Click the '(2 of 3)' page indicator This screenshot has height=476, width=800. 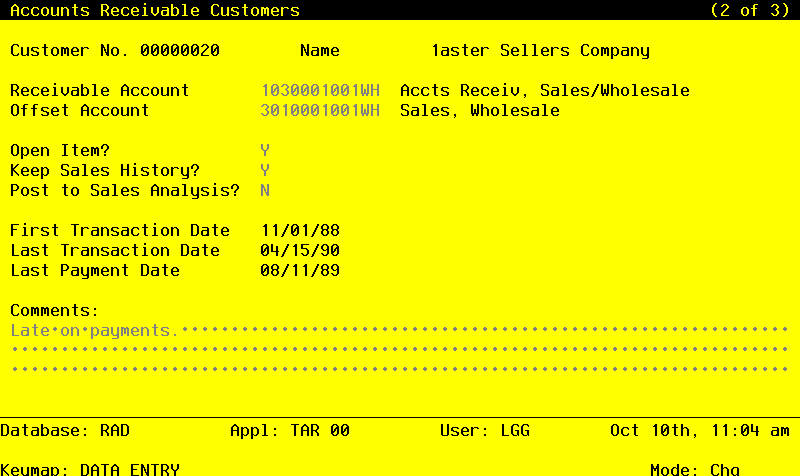pyautogui.click(x=750, y=10)
